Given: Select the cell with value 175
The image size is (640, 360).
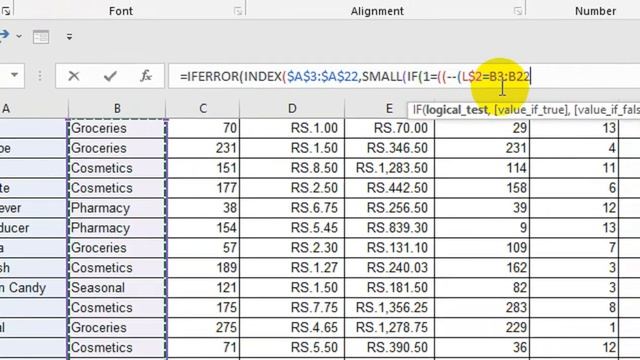Looking at the screenshot, I should (x=203, y=308).
